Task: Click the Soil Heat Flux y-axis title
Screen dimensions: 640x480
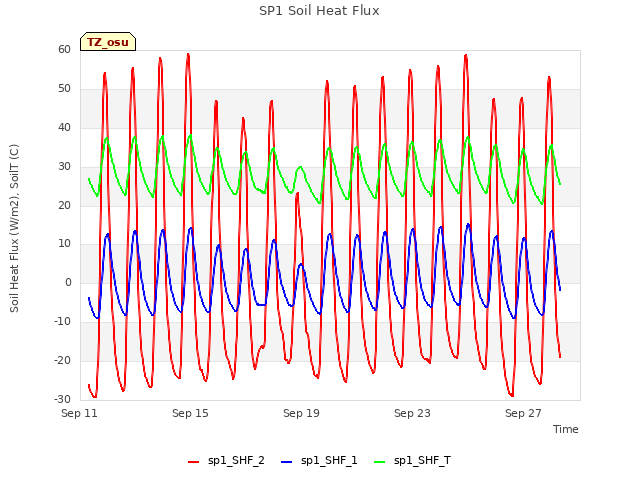Action: click(14, 229)
